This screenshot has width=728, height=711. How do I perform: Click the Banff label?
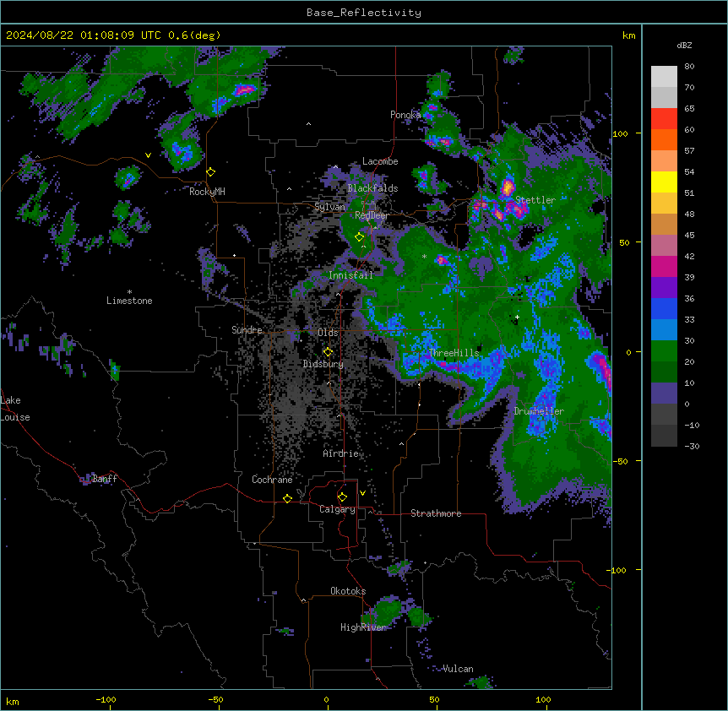point(105,479)
